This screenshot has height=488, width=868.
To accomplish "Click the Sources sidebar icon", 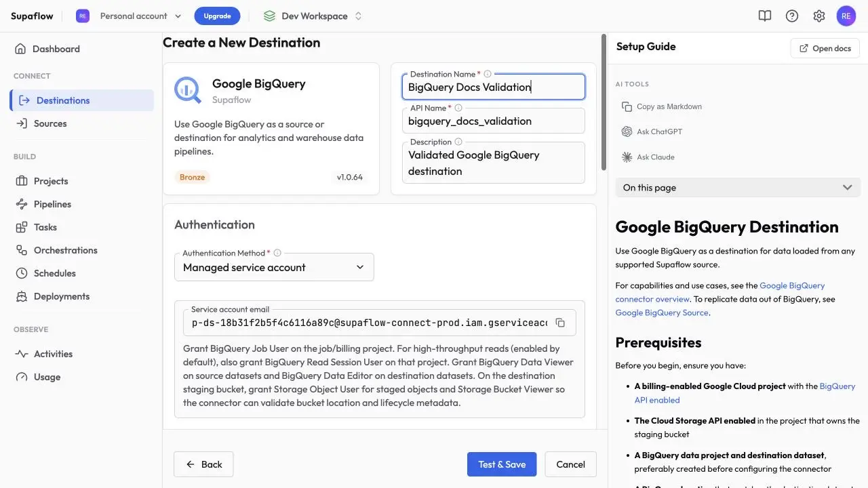I will 21,123.
